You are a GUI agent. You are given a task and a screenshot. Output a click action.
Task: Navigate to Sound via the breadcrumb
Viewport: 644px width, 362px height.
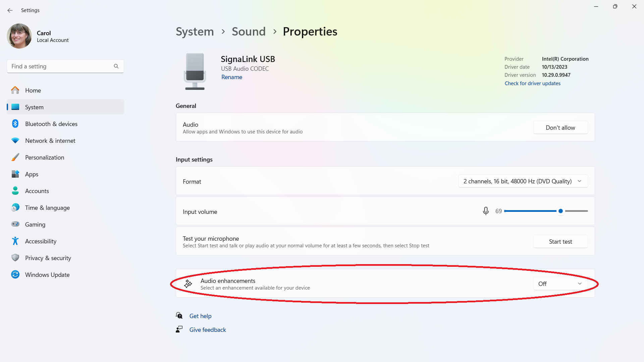pyautogui.click(x=248, y=31)
